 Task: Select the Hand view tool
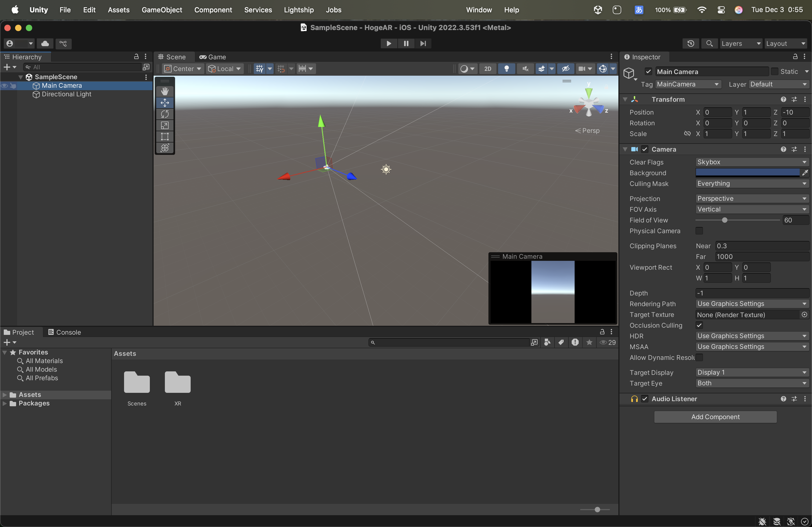pos(165,91)
